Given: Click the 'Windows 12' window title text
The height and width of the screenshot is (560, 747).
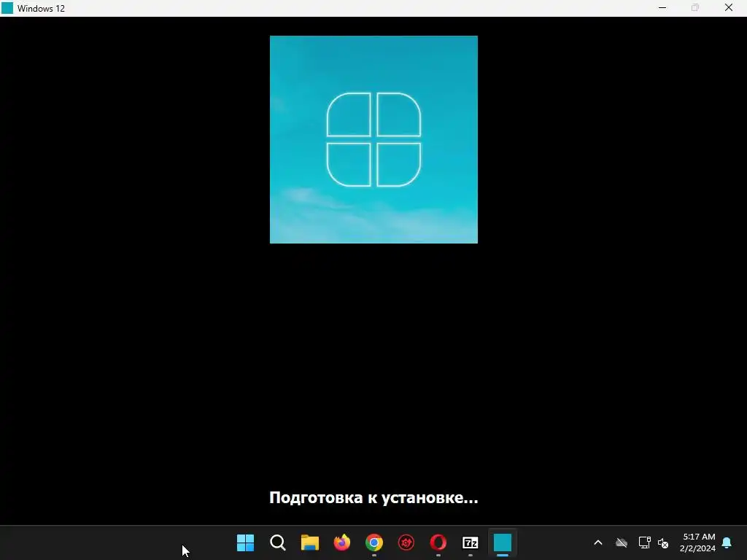Looking at the screenshot, I should pos(41,9).
